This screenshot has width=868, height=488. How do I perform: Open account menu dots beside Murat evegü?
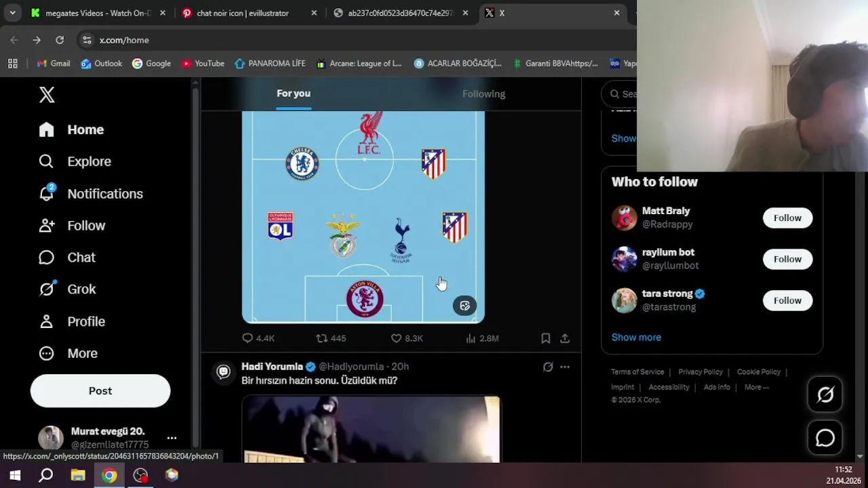click(172, 438)
